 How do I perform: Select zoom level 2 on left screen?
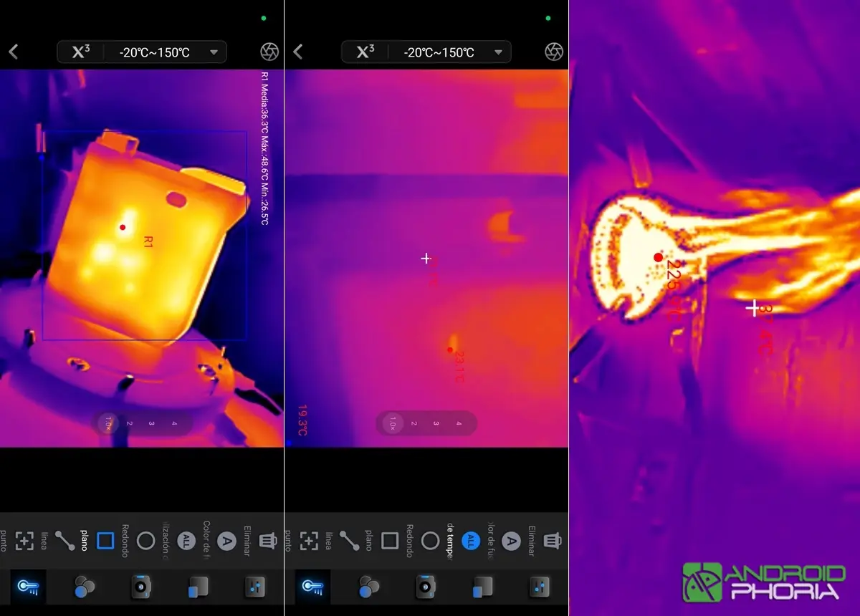[130, 423]
